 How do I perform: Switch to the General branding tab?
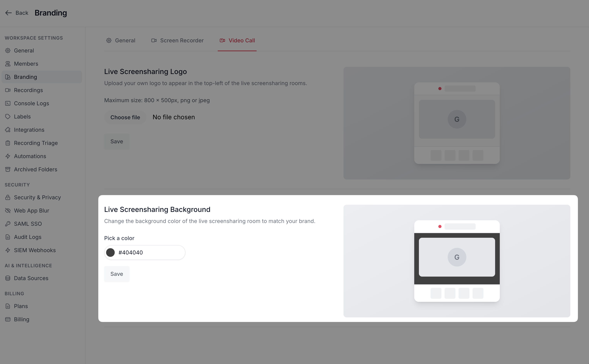pyautogui.click(x=121, y=40)
